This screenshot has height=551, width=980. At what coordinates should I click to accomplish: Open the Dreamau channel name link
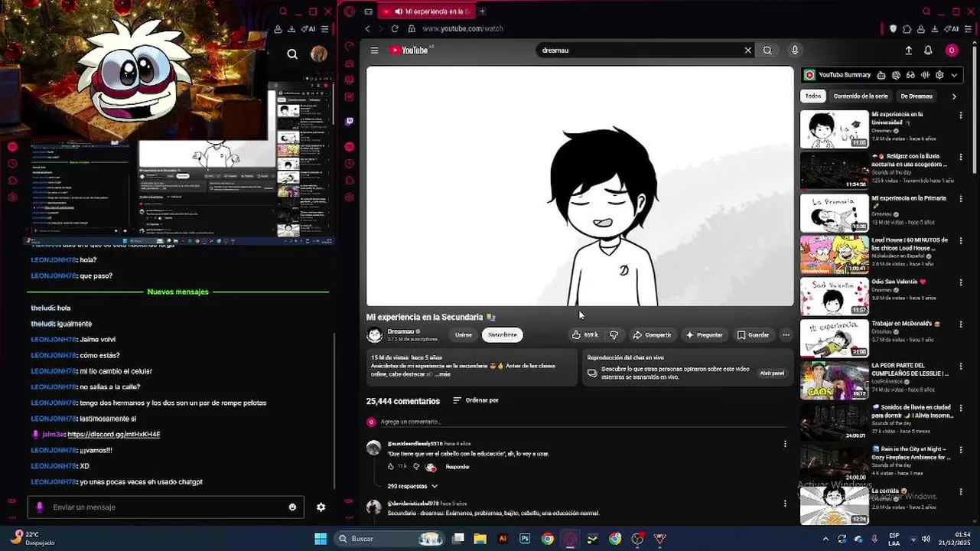click(400, 331)
